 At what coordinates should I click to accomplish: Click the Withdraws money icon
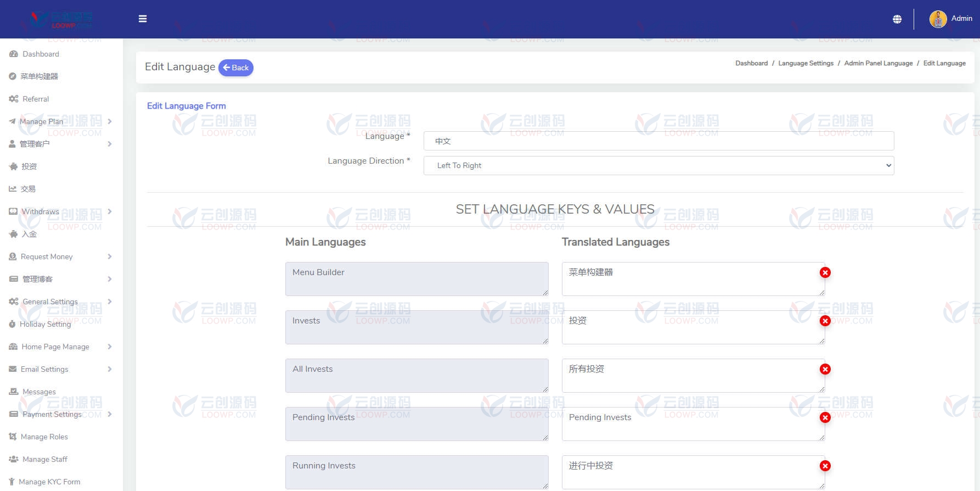[13, 211]
